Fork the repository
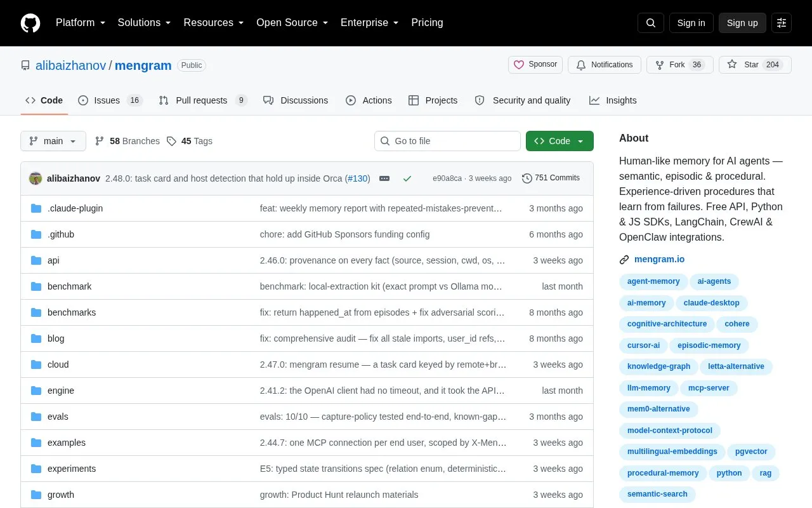This screenshot has height=508, width=812. coord(679,65)
